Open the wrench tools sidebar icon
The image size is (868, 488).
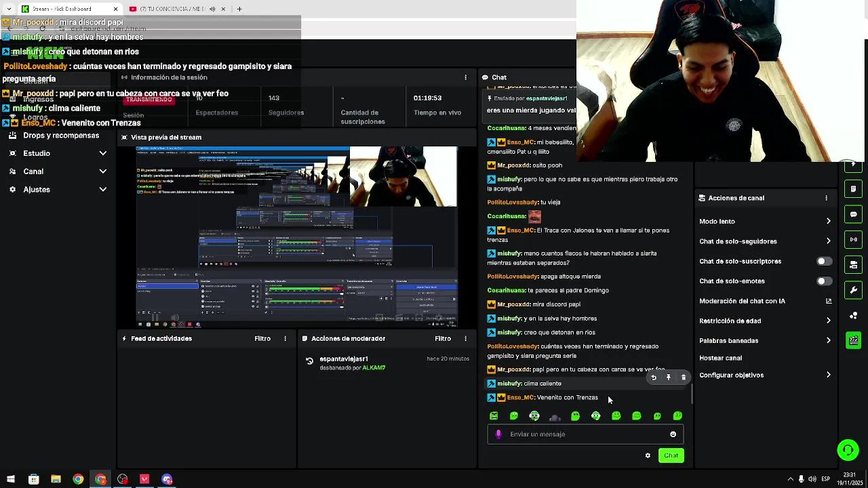coord(854,290)
